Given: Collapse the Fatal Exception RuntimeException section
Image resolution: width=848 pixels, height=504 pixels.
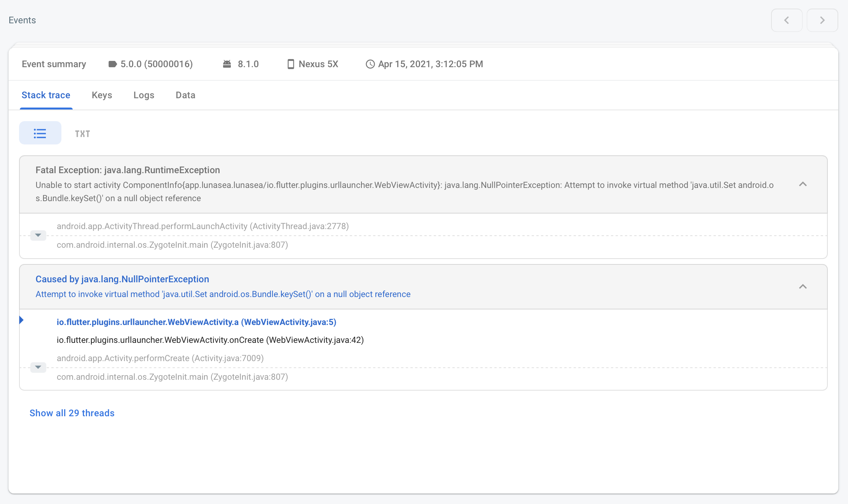Looking at the screenshot, I should (x=803, y=184).
